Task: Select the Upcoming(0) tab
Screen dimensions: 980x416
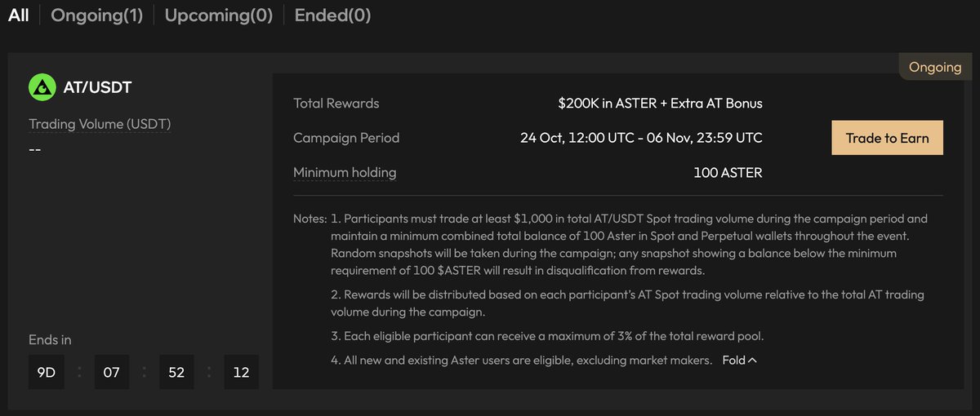Action: tap(218, 15)
